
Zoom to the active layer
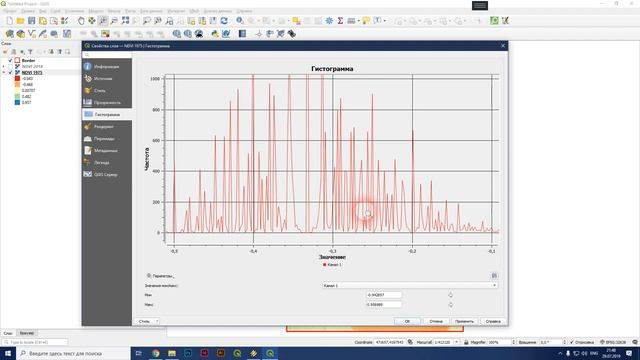[147, 20]
